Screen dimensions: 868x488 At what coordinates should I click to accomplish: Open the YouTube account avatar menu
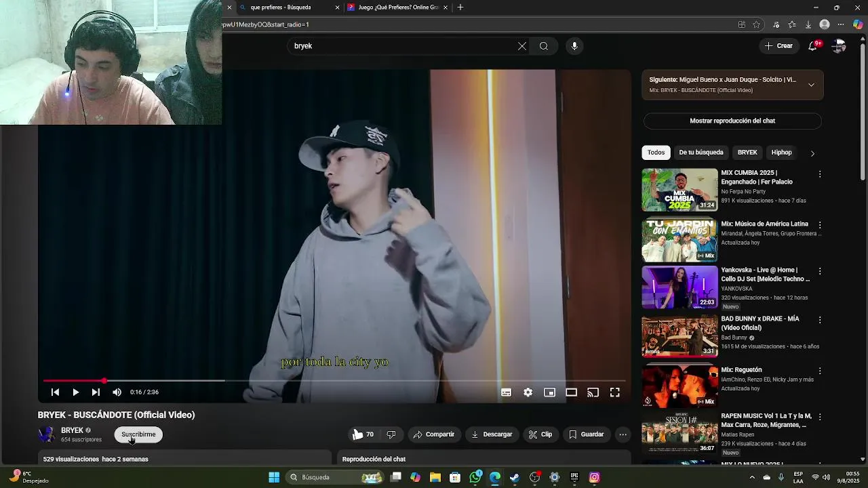(x=839, y=46)
